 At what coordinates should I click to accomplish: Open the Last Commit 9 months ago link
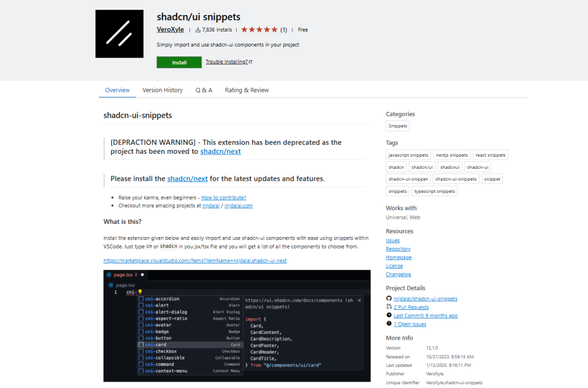pos(425,316)
